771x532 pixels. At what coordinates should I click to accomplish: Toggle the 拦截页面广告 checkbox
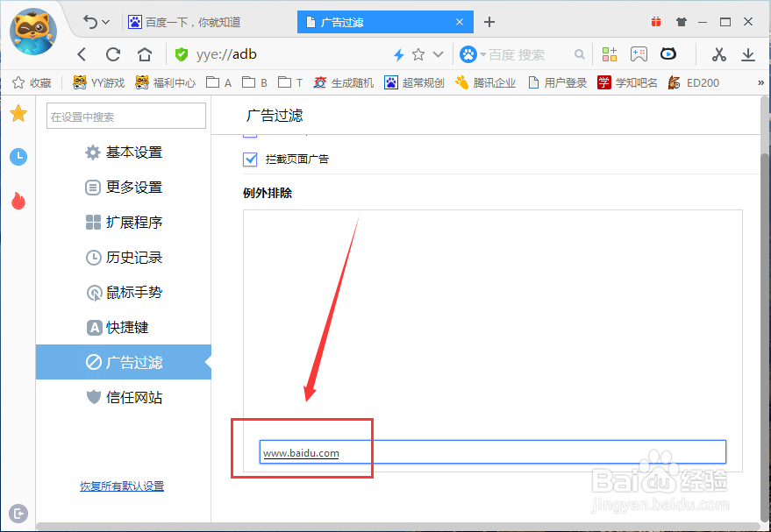pos(250,160)
